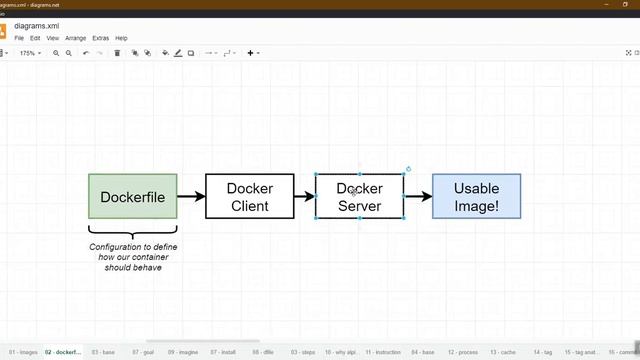The height and width of the screenshot is (360, 640).
Task: Click the diagrams.xml file name title
Action: click(x=37, y=26)
